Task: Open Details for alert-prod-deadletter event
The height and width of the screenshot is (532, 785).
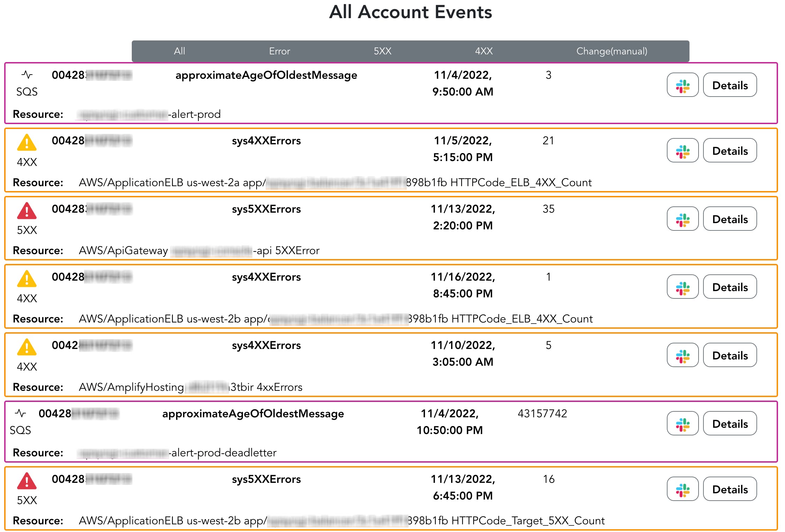Action: 730,424
